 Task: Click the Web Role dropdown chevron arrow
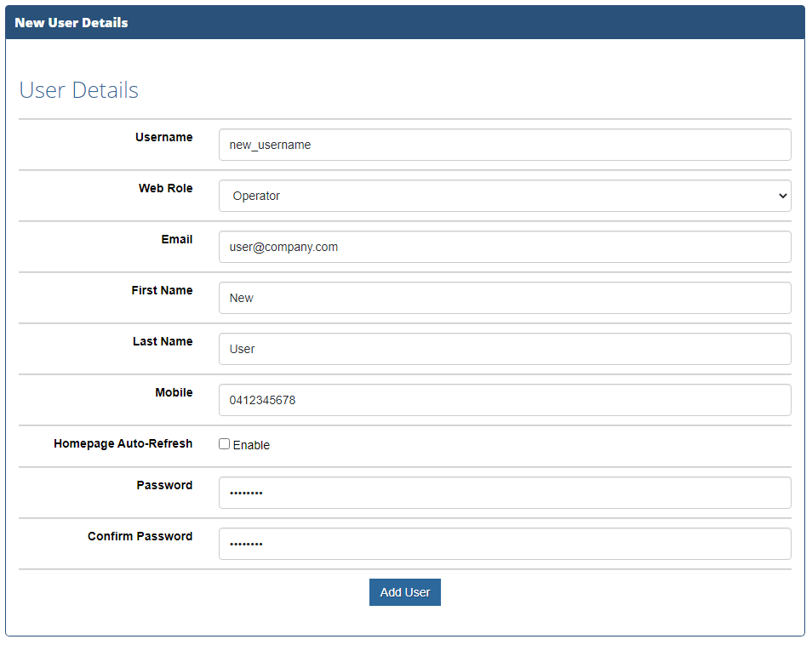click(x=782, y=196)
